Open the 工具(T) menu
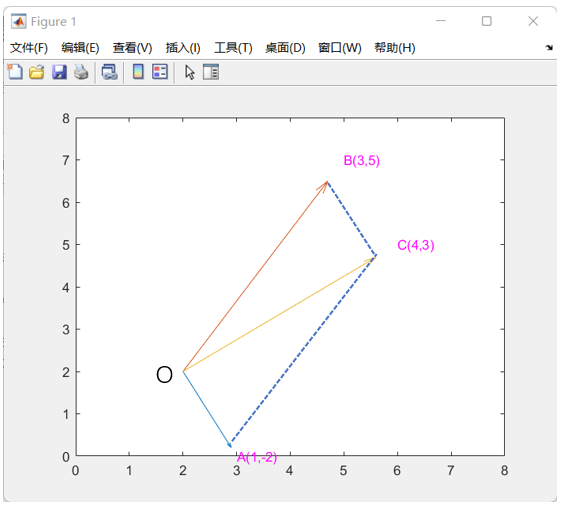562x508 pixels. (x=233, y=48)
